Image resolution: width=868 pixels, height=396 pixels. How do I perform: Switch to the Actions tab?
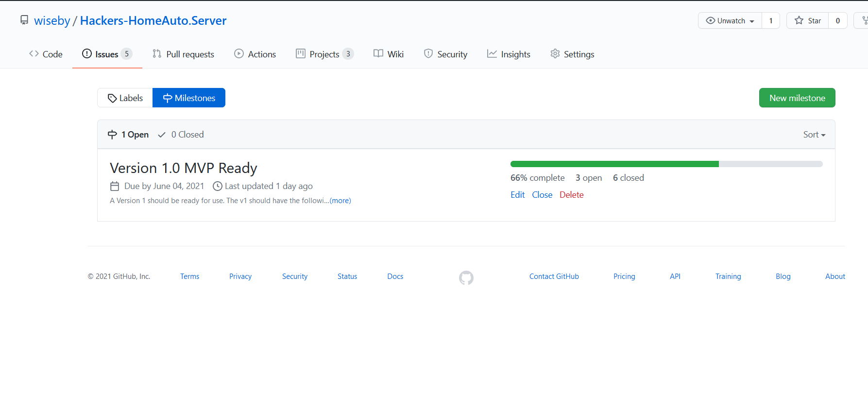click(255, 54)
